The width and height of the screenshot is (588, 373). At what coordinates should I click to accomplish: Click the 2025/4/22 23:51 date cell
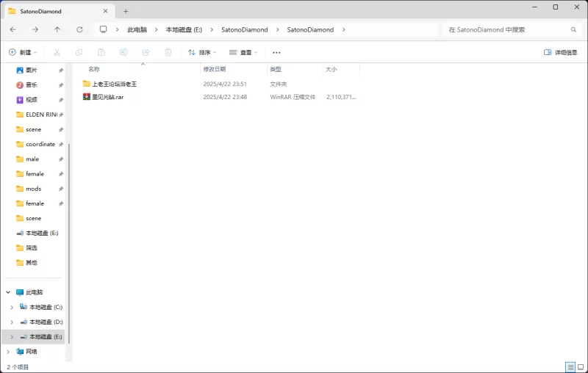pyautogui.click(x=225, y=84)
